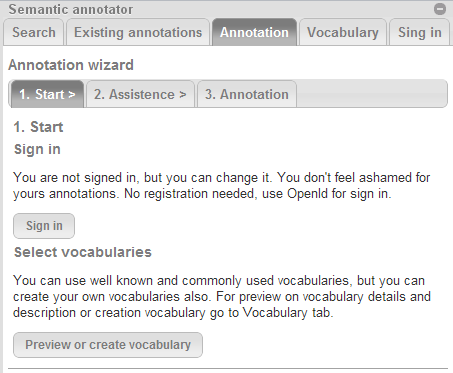Collapse the Semantic annotator panel with minus icon
The width and height of the screenshot is (453, 373).
pyautogui.click(x=440, y=9)
